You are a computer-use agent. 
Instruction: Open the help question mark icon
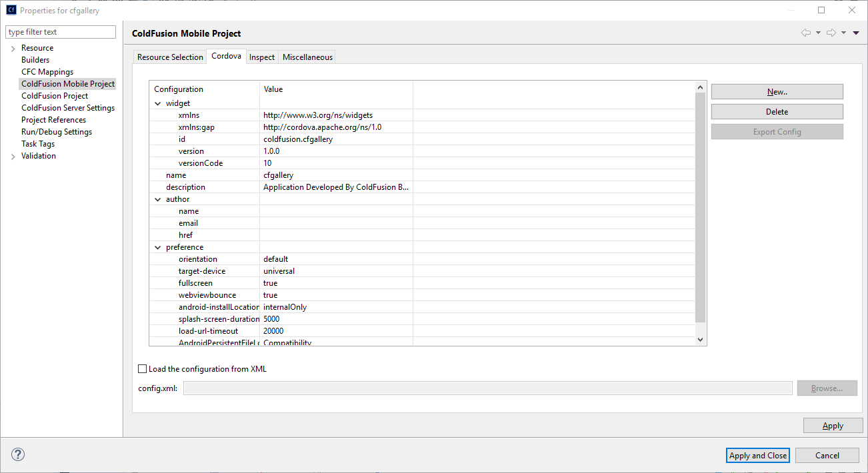coord(18,455)
